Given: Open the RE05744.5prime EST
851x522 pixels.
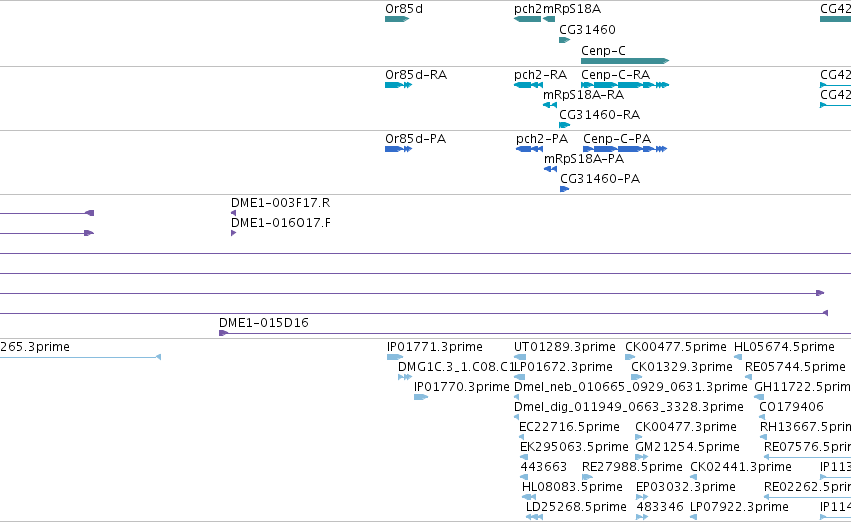Looking at the screenshot, I should 748,377.
